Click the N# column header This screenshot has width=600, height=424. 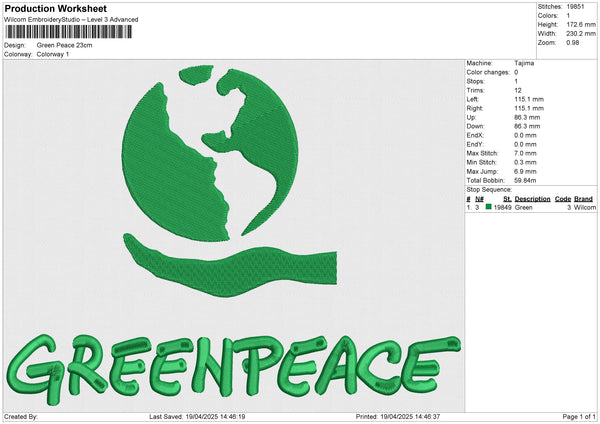(x=480, y=199)
